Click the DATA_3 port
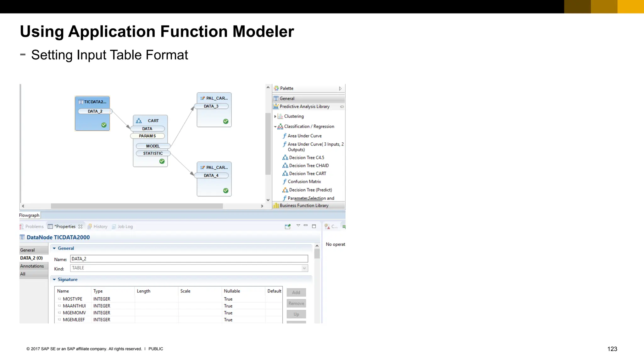Screen dimensions: 644x362 pyautogui.click(x=211, y=106)
